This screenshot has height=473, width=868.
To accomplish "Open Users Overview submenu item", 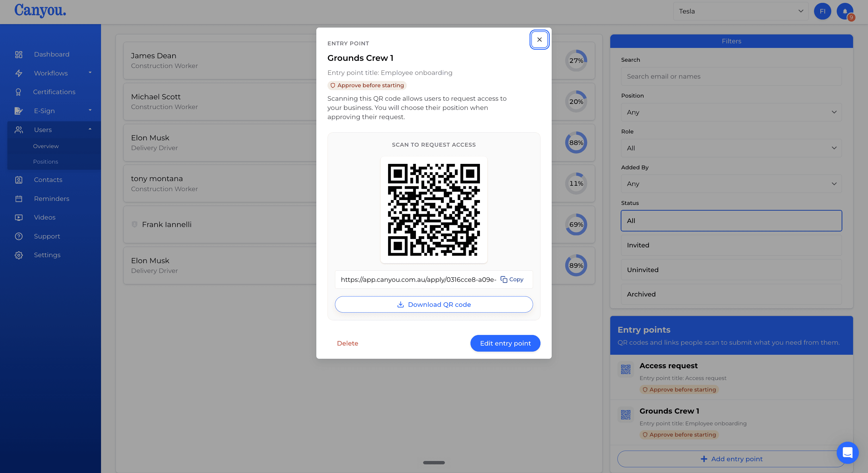I will click(x=46, y=146).
